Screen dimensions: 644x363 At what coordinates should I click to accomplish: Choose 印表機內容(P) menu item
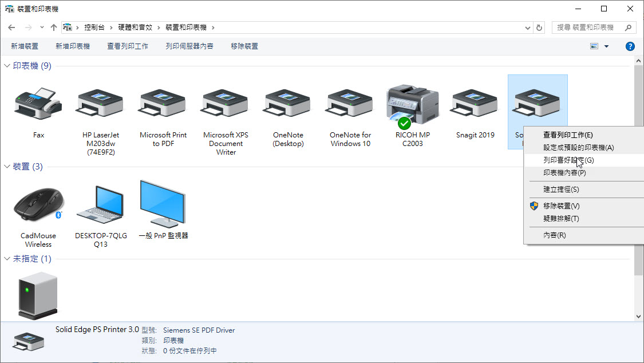pos(584,173)
